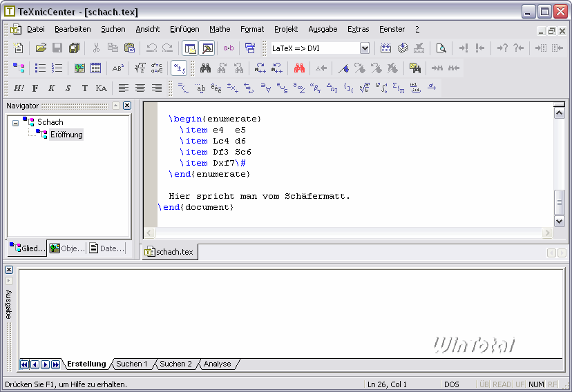Jump to last output tab arrow

(x=55, y=364)
